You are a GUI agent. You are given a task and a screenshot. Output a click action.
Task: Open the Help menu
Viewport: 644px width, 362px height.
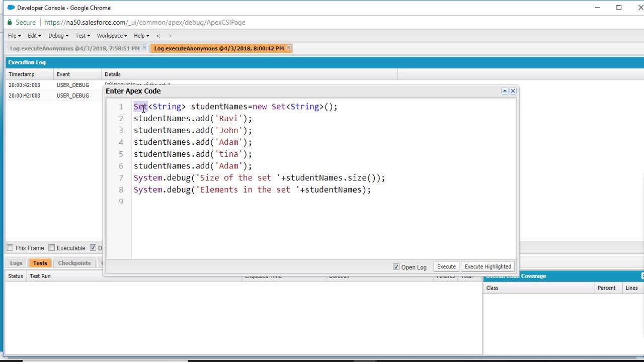(x=141, y=36)
